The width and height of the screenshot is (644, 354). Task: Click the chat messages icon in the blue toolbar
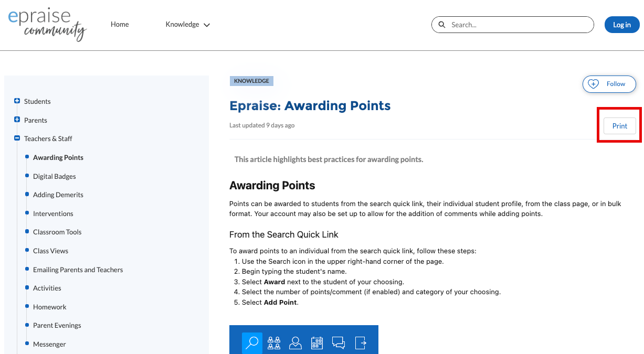338,342
